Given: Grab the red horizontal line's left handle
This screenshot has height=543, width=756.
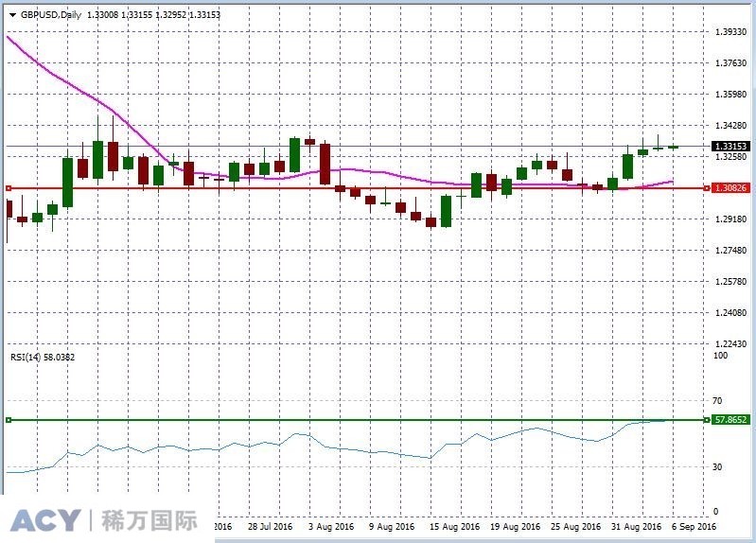Looking at the screenshot, I should [x=9, y=188].
